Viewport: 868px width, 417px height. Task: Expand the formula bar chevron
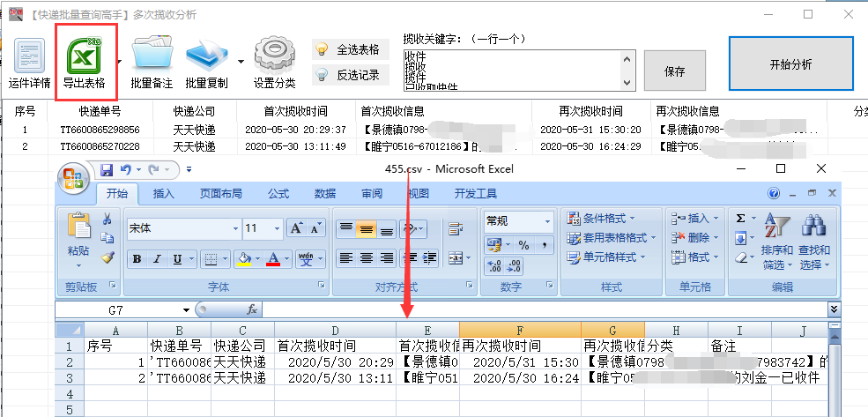click(833, 310)
